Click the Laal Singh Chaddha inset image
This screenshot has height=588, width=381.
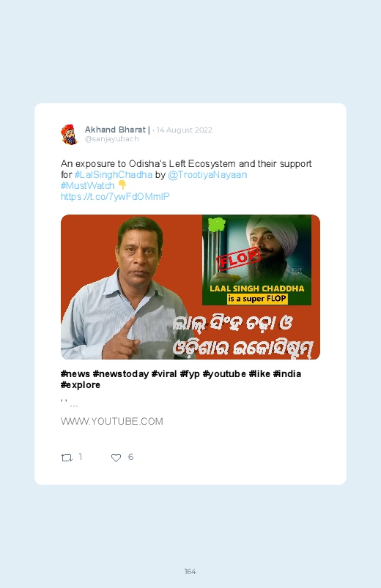point(256,260)
